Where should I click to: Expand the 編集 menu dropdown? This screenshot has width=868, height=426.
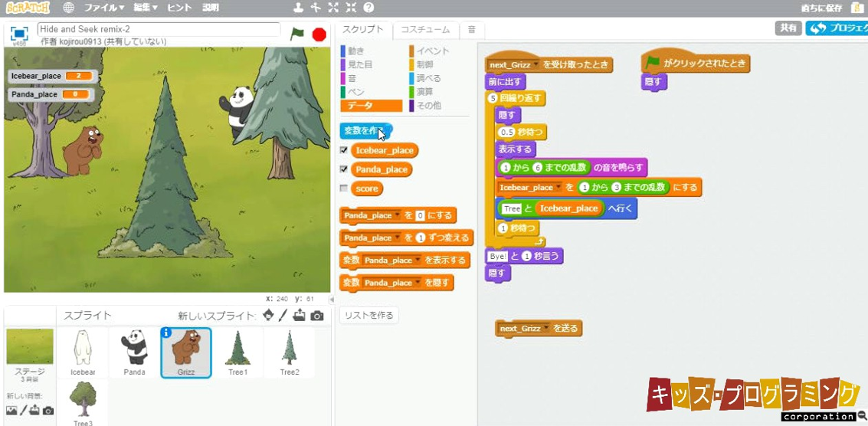pyautogui.click(x=145, y=8)
